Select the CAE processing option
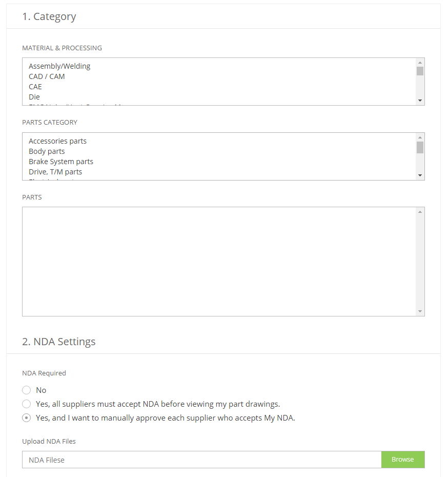Screen dimensions: 448x477 click(35, 87)
